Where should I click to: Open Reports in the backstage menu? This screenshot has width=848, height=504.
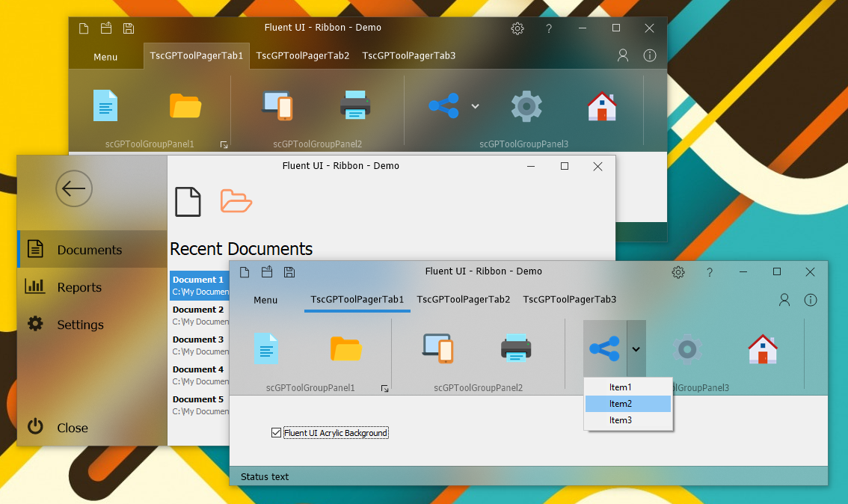click(93, 286)
